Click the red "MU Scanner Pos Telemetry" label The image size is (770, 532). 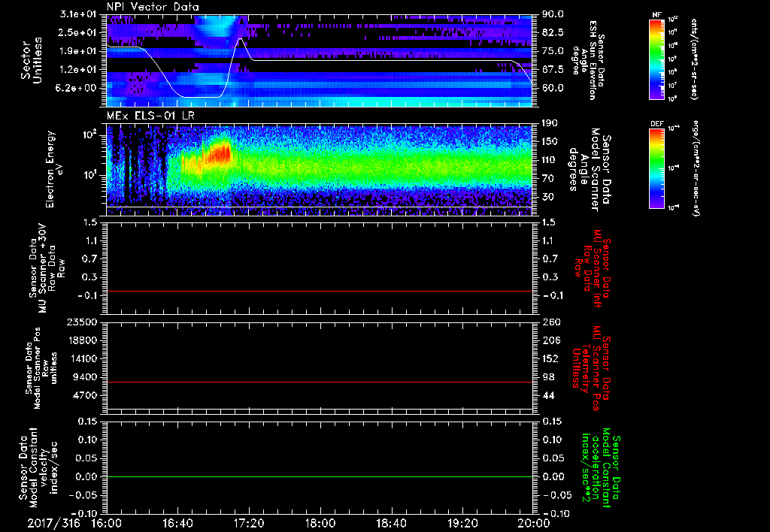[590, 368]
